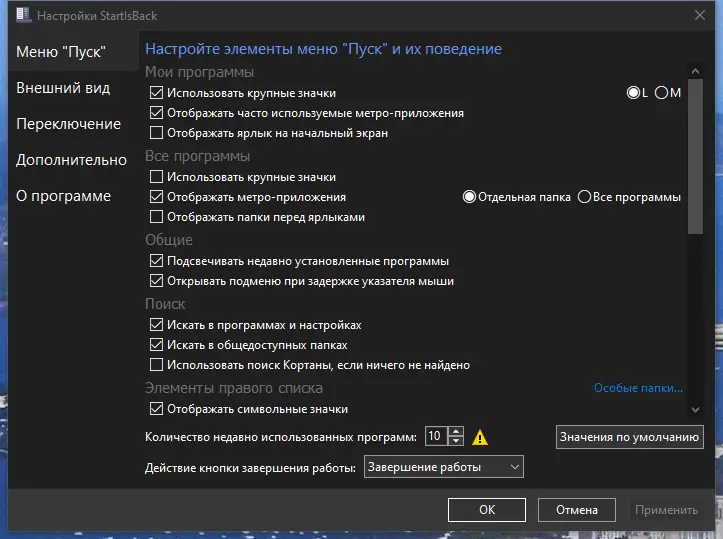Open the Особые папки link
Screen dimensions: 723x539
[638, 388]
